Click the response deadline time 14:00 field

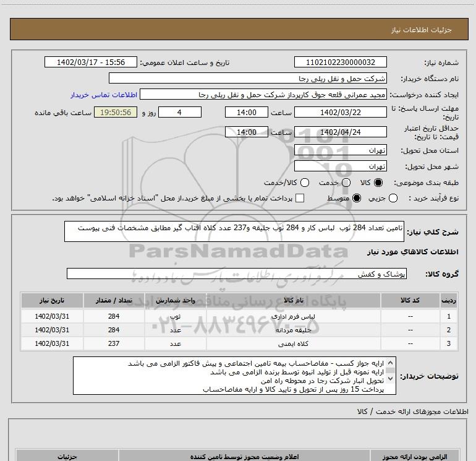[247, 112]
